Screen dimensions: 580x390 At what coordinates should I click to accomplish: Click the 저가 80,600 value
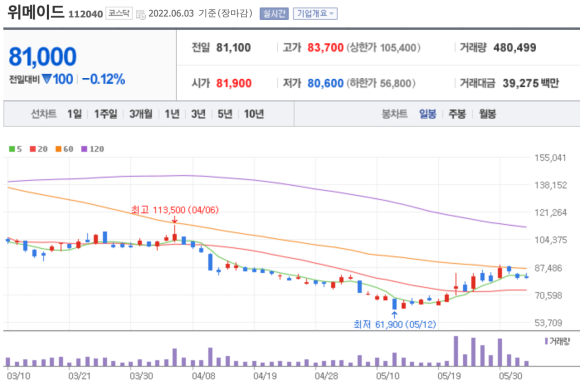click(x=326, y=83)
